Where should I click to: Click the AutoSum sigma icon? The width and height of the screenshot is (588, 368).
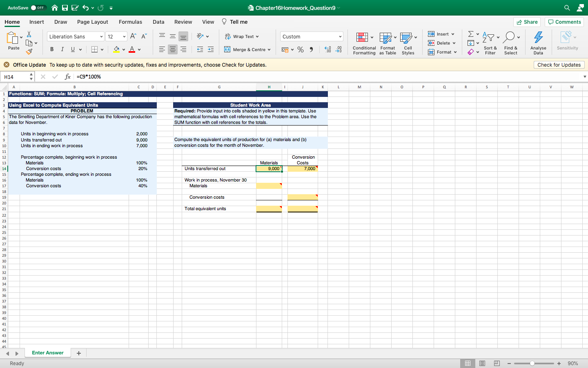(470, 34)
